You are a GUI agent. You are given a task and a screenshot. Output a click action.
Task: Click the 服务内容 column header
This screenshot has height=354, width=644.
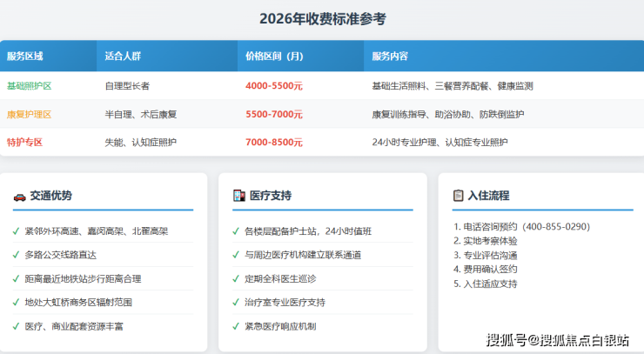coord(389,57)
